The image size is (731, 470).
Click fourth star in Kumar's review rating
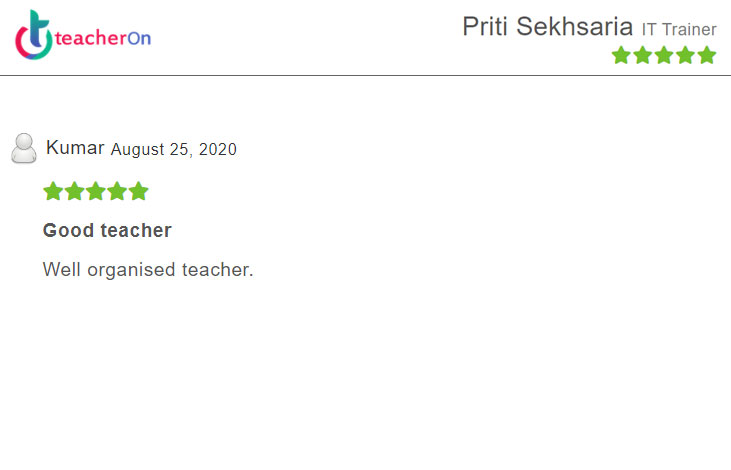click(117, 191)
